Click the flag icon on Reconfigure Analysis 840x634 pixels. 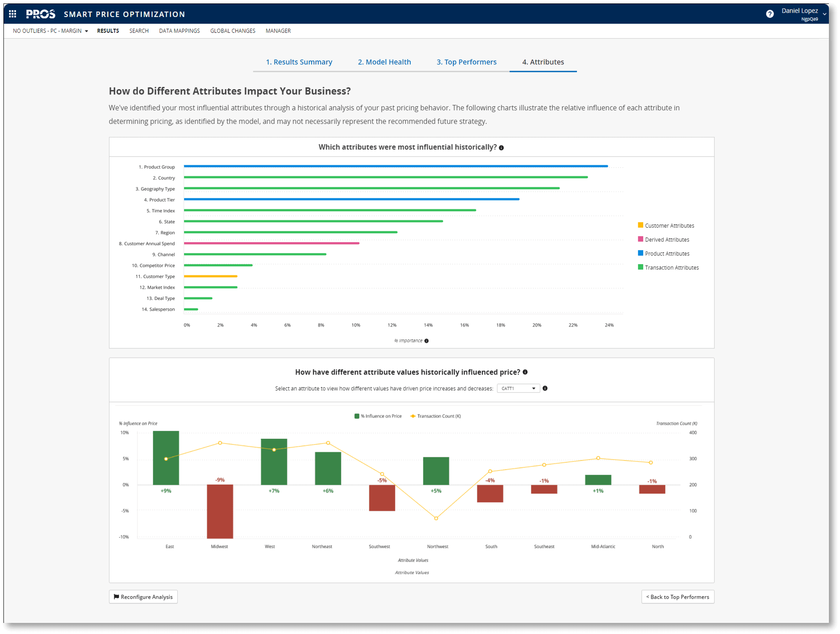coord(116,596)
